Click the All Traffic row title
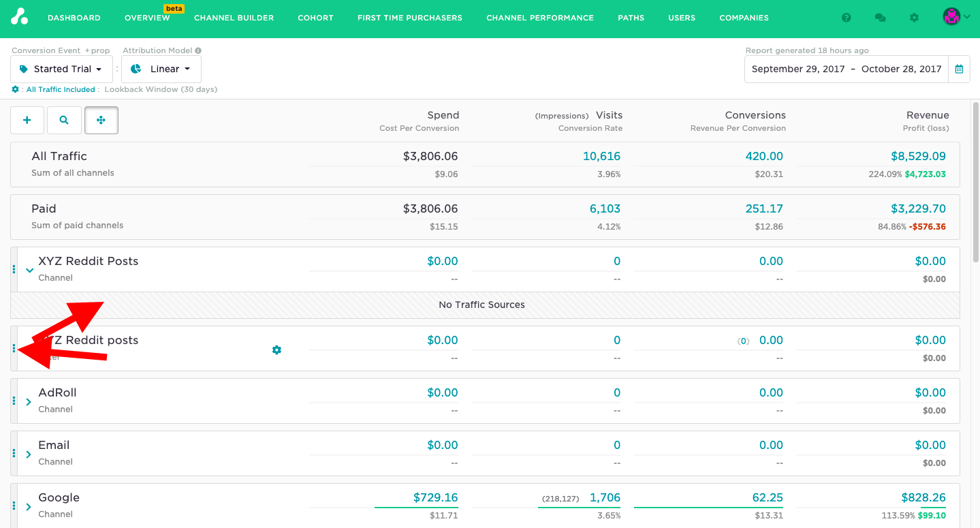980x528 pixels. tap(59, 156)
